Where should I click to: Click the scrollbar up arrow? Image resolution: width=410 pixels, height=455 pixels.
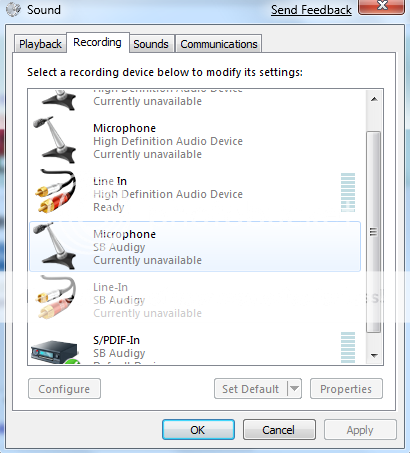click(374, 99)
